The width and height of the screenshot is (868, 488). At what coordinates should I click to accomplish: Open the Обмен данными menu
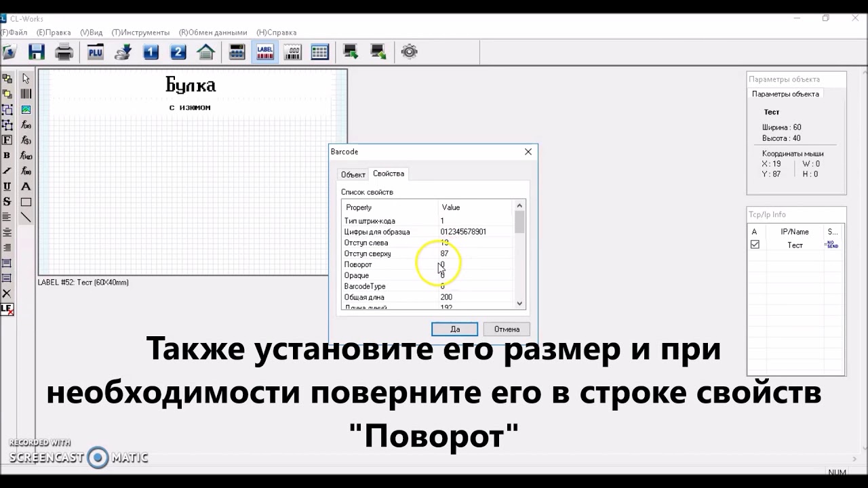213,33
